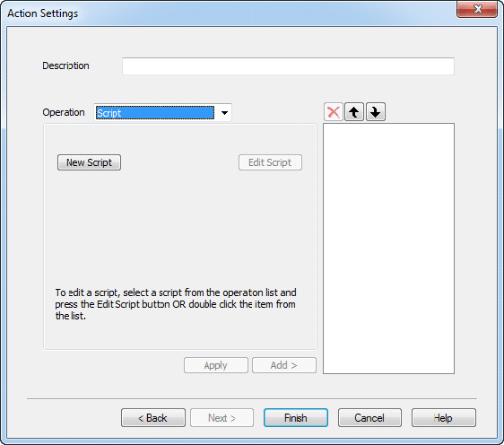Image resolution: width=504 pixels, height=445 pixels.
Task: Move the operation down using the down arrow
Action: click(x=376, y=112)
